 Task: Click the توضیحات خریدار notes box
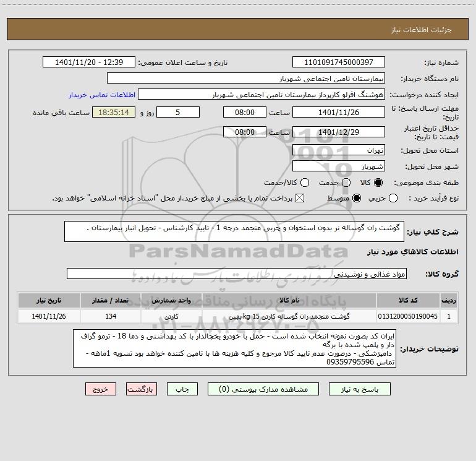point(235,348)
